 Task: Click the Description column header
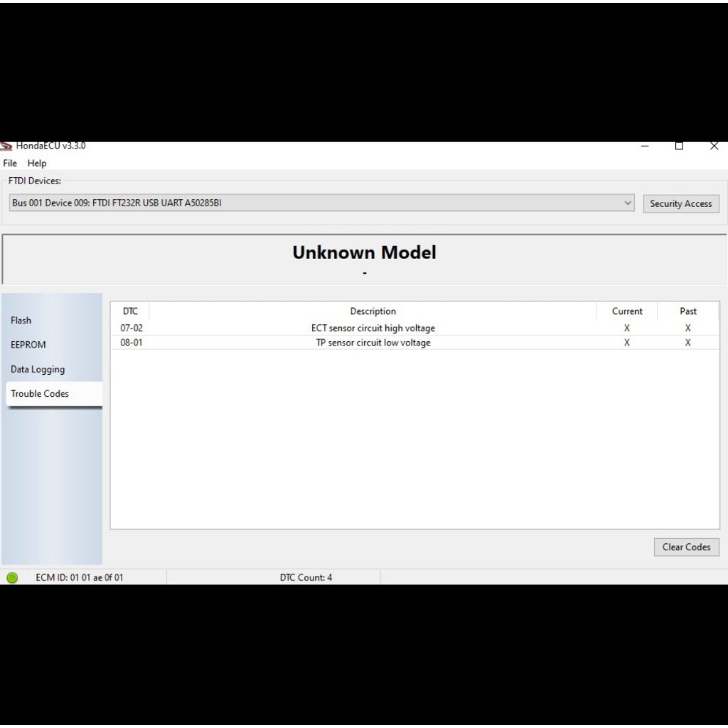(x=373, y=311)
